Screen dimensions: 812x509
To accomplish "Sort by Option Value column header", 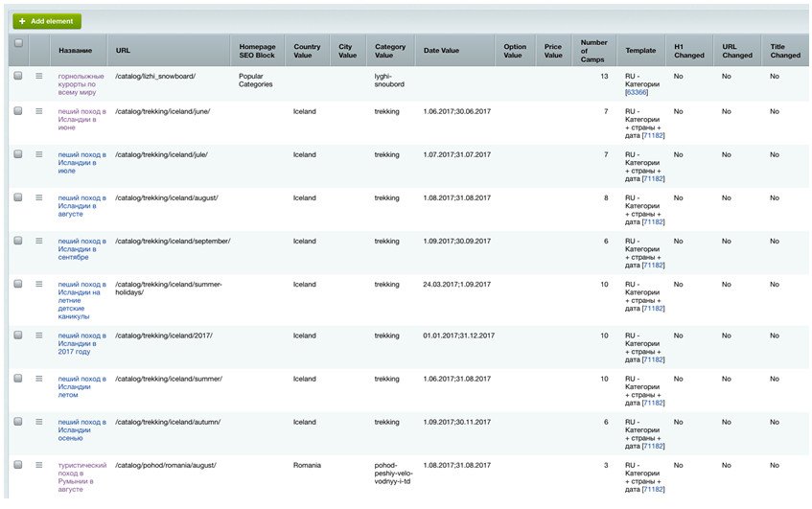I will tap(515, 51).
